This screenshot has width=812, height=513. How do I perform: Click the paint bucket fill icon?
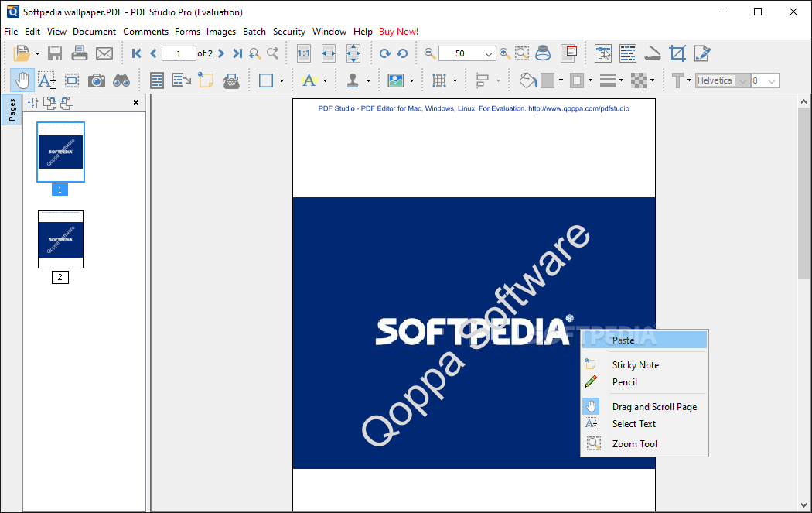click(527, 80)
